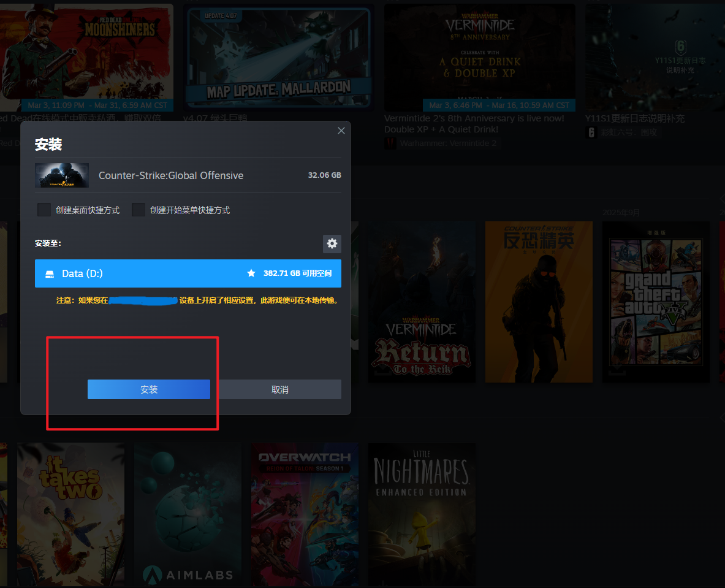Open install settings gear icon

(x=332, y=244)
